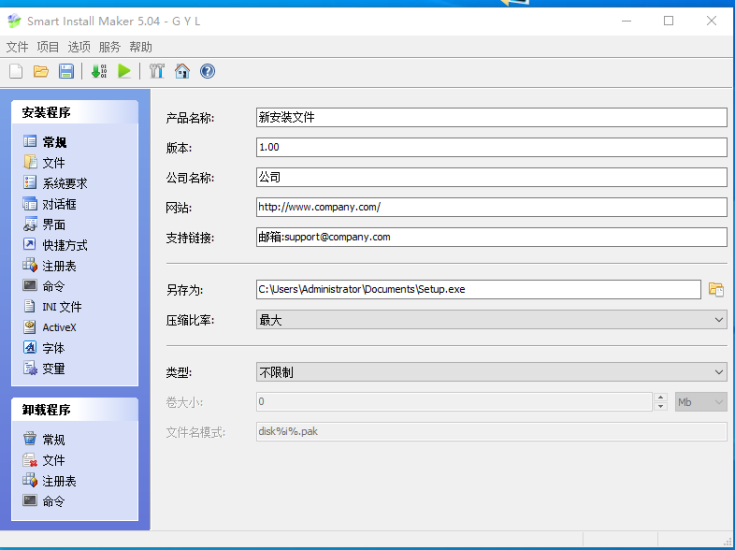Select the 界面 section
The width and height of the screenshot is (735, 550).
pos(44,224)
